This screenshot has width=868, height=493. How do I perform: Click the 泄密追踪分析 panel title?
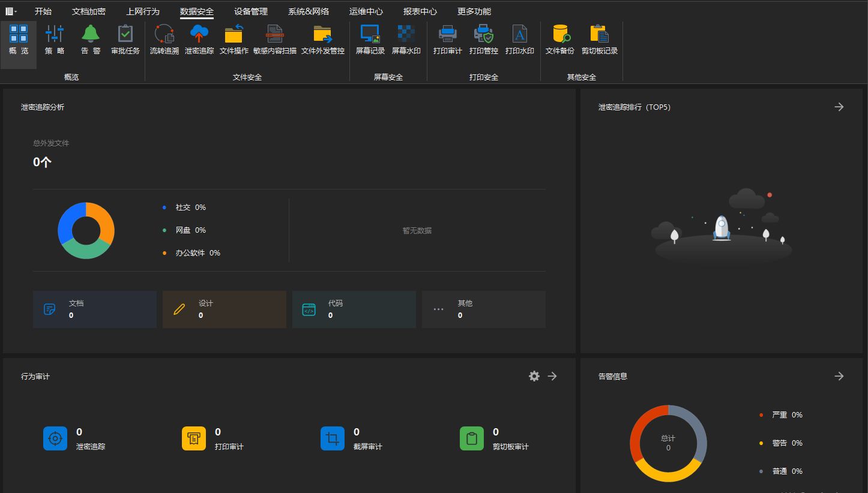click(x=43, y=107)
